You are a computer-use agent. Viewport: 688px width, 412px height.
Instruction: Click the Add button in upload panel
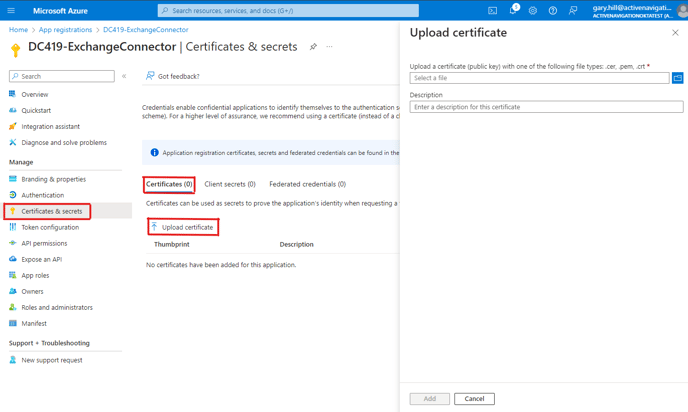[430, 399]
